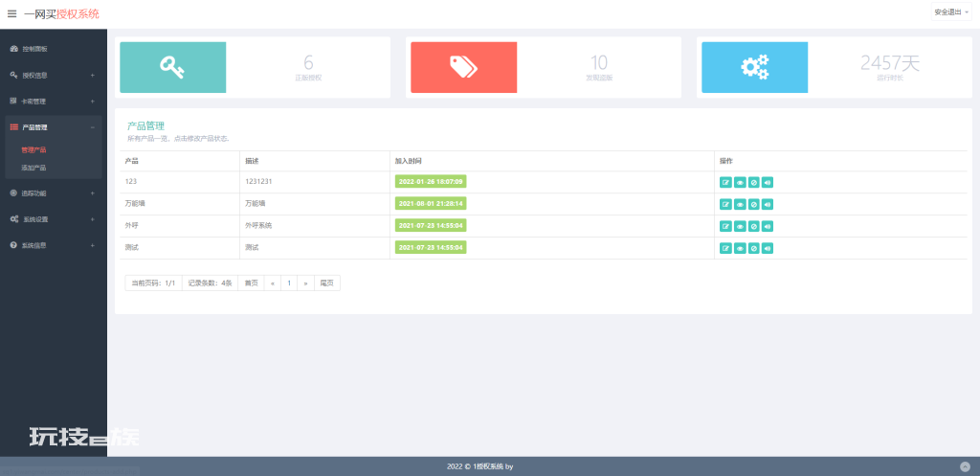980x476 pixels.
Task: Click the « previous page button
Action: coord(273,283)
